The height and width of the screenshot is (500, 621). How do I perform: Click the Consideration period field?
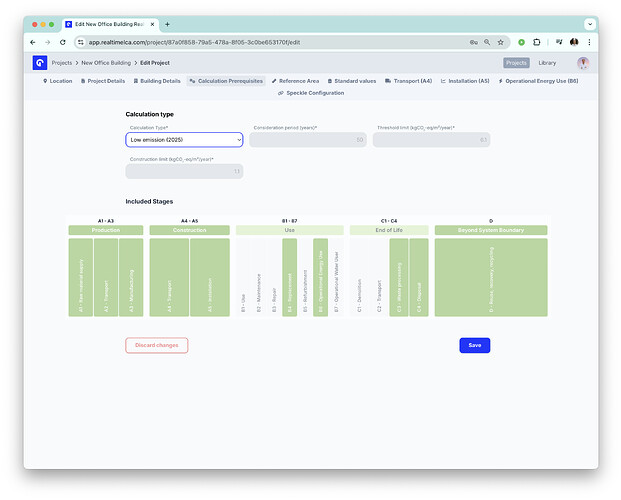pyautogui.click(x=308, y=140)
